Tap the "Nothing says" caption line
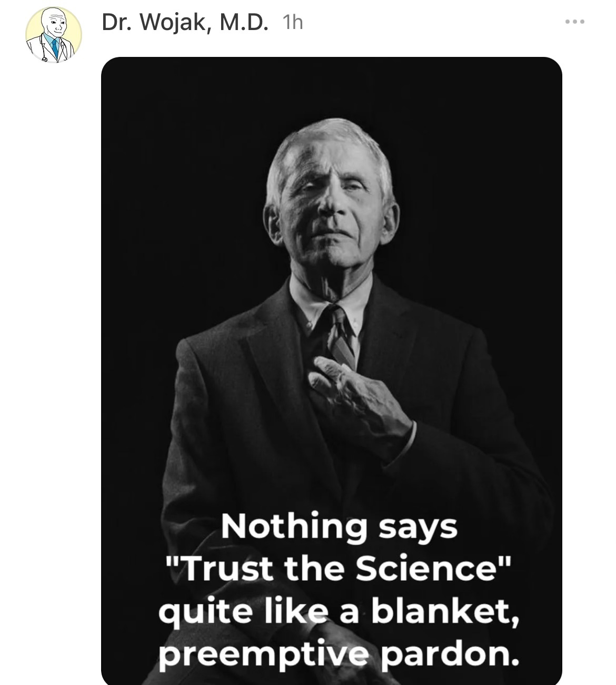This screenshot has width=616, height=685. [339, 527]
